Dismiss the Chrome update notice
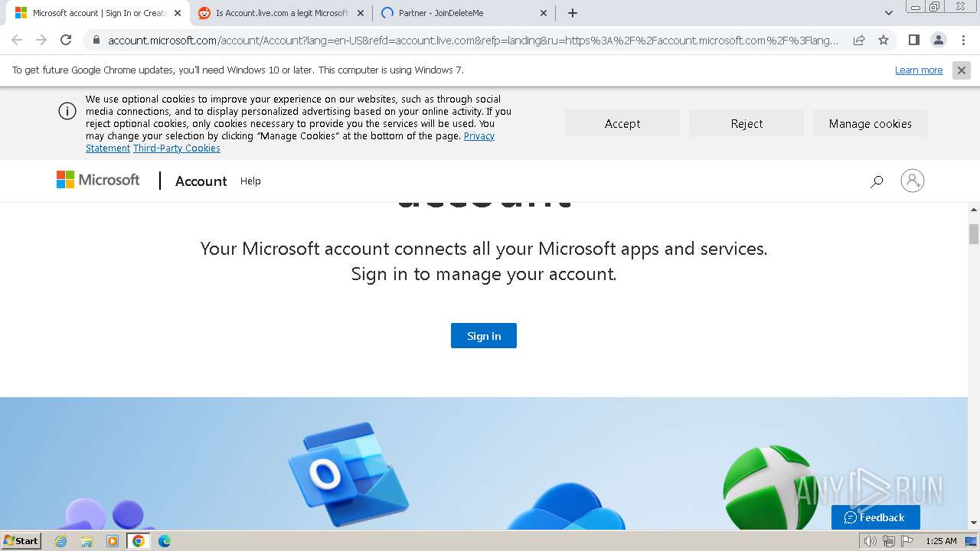980x551 pixels. (961, 70)
